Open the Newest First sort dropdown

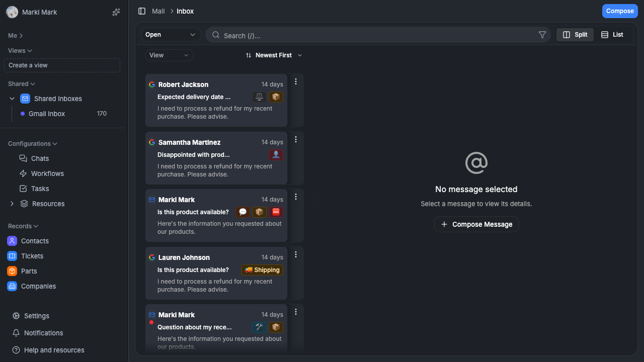click(x=274, y=55)
